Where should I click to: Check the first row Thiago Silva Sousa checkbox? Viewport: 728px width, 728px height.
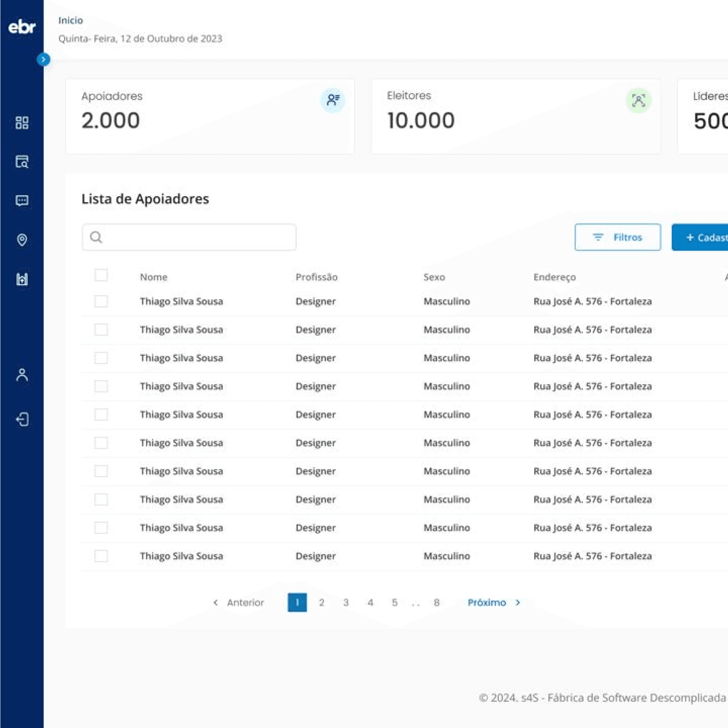(101, 301)
